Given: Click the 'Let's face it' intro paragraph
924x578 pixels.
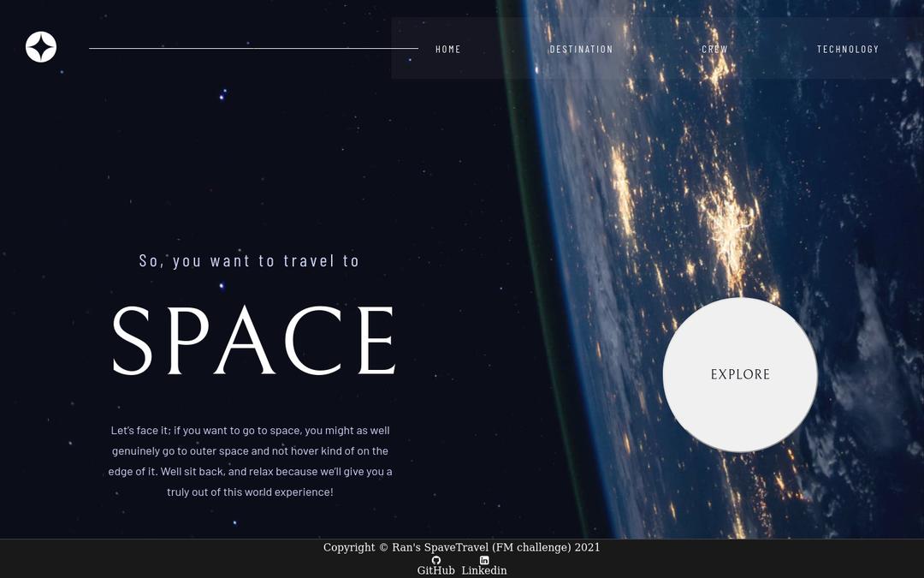Looking at the screenshot, I should pos(250,451).
